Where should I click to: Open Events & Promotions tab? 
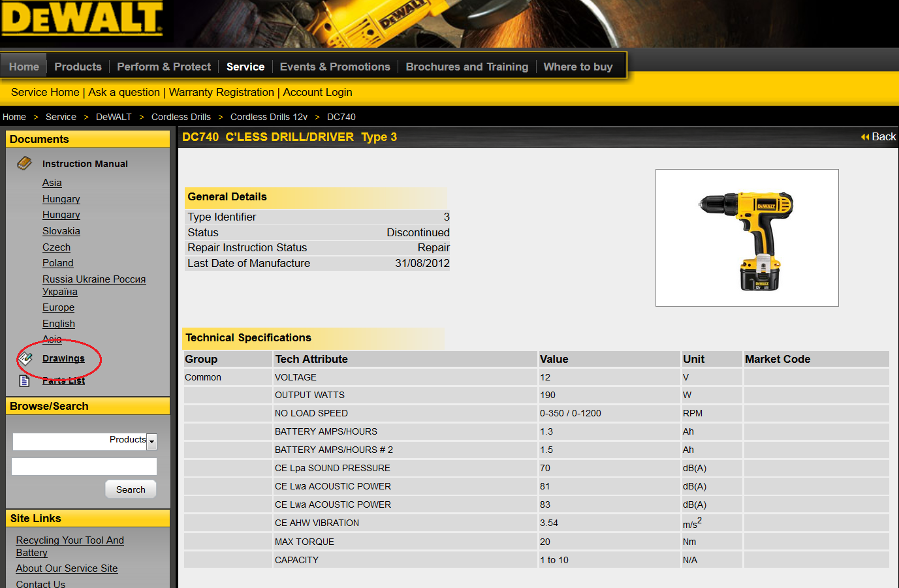click(335, 67)
